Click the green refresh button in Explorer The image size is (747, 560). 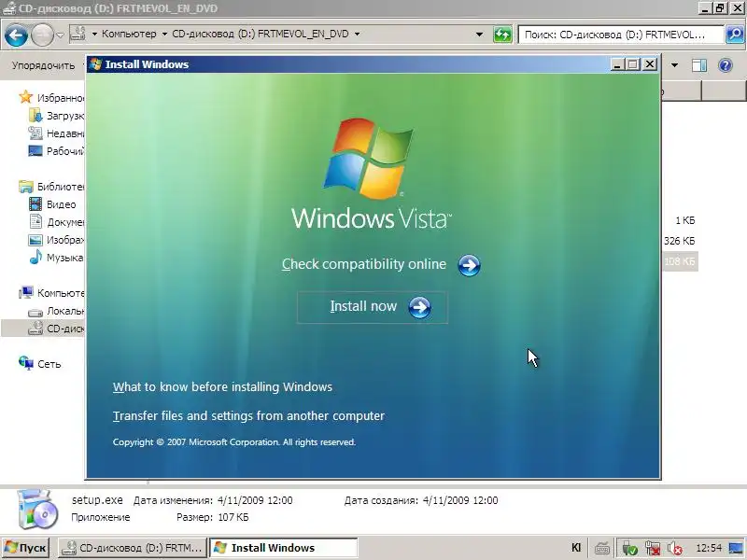pyautogui.click(x=502, y=35)
